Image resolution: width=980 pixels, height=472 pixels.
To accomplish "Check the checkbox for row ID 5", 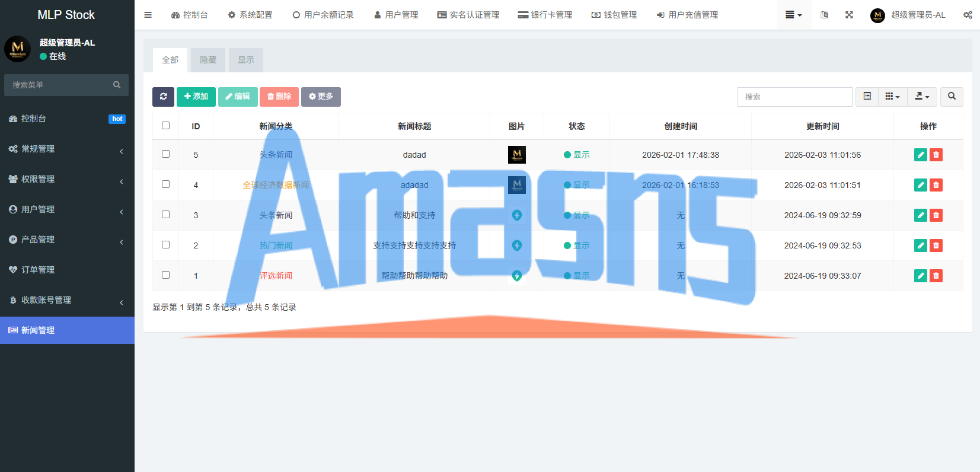I will coord(165,154).
